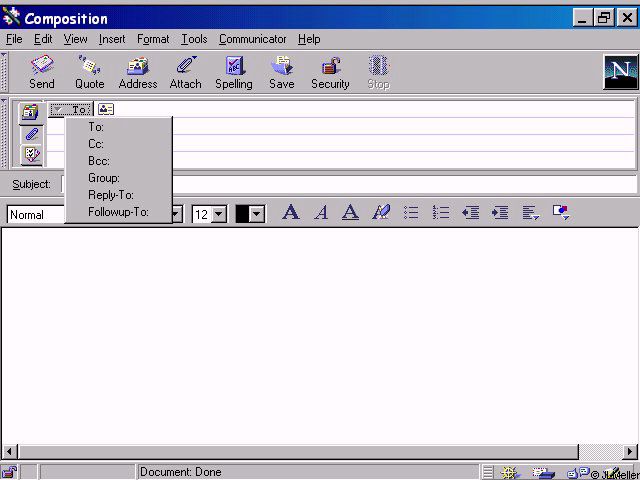Open the Edit menu

pyautogui.click(x=43, y=39)
